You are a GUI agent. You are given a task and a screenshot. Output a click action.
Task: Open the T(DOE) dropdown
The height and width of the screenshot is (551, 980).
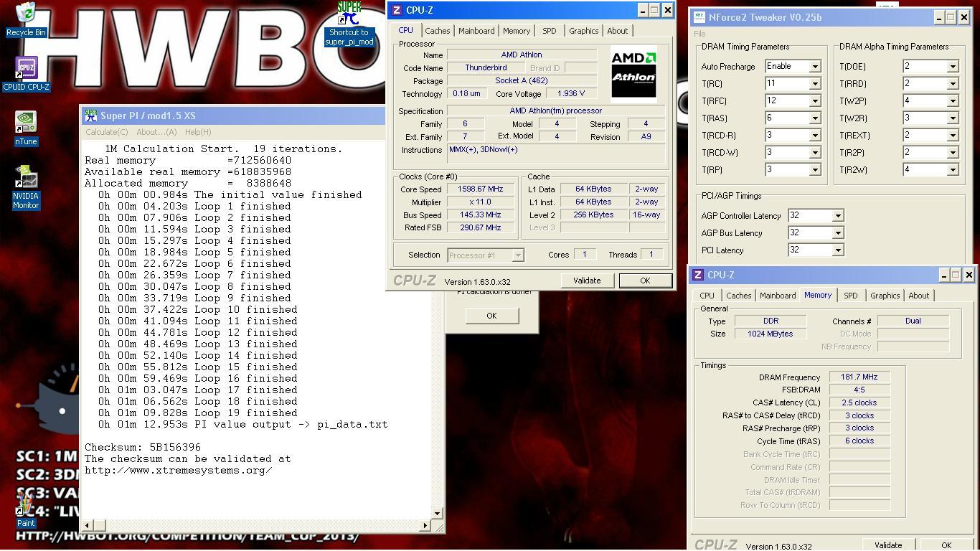coord(953,67)
